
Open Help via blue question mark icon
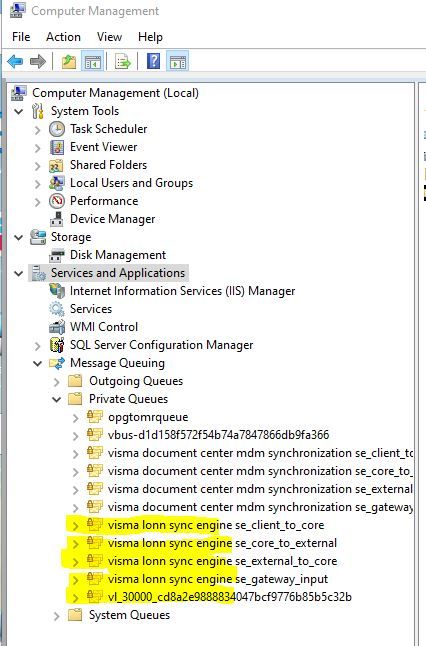tap(153, 61)
